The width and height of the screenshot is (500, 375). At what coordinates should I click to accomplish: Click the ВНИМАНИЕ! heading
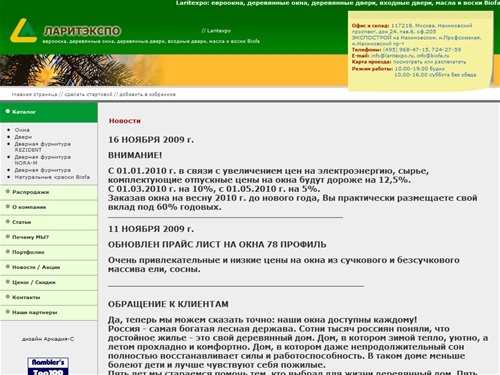pos(135,155)
